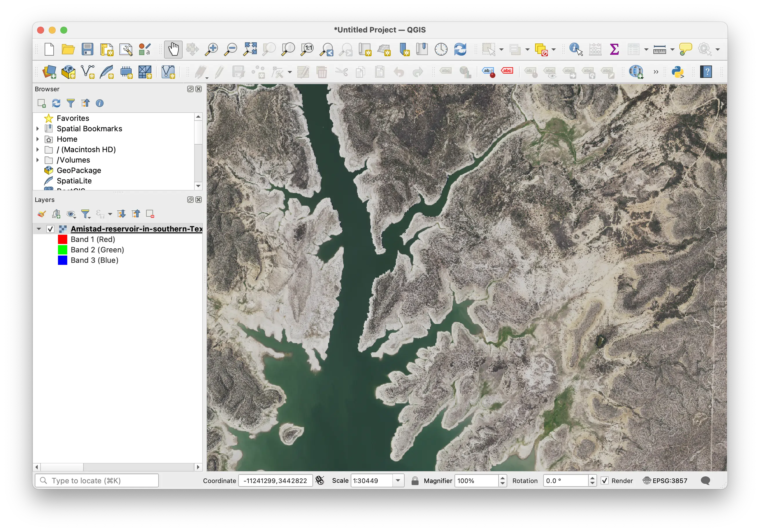Screen dimensions: 760x532
Task: Open Enable Properties Widget info icon in Browser
Action: point(100,103)
